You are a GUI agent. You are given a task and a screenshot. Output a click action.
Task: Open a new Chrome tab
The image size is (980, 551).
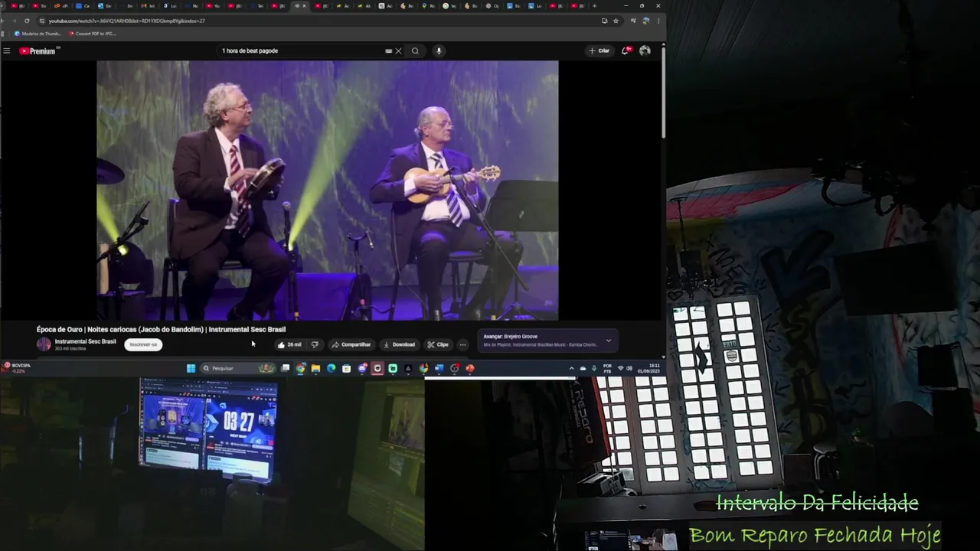click(x=594, y=6)
